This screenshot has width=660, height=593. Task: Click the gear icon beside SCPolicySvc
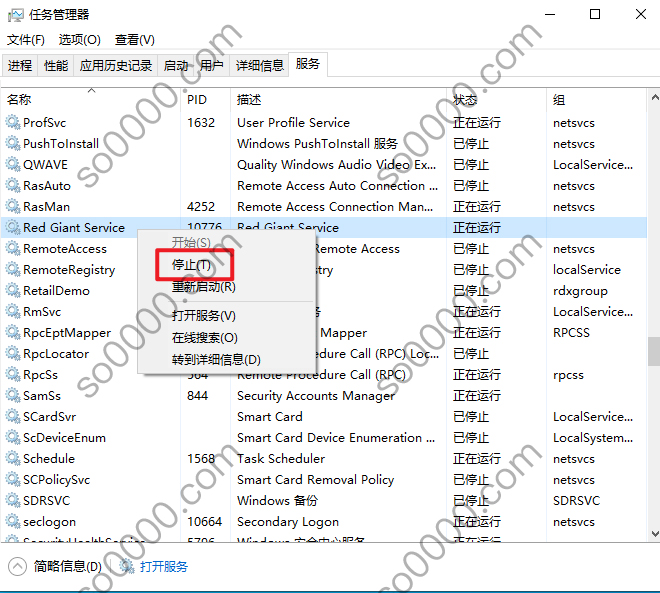13,480
